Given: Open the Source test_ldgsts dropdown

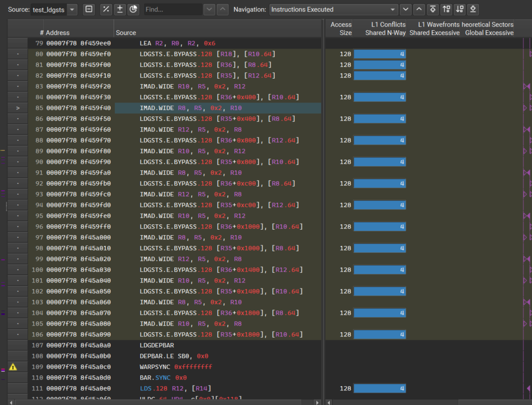Looking at the screenshot, I should [x=72, y=9].
